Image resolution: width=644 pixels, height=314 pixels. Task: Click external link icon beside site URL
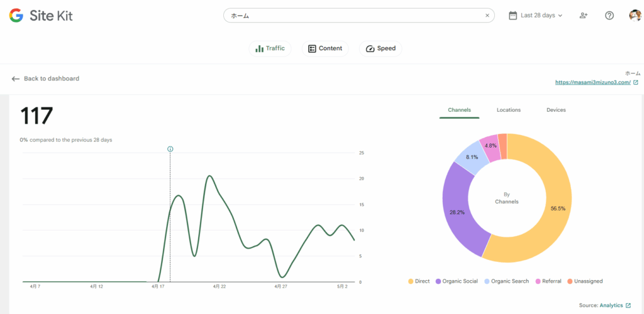pyautogui.click(x=635, y=82)
